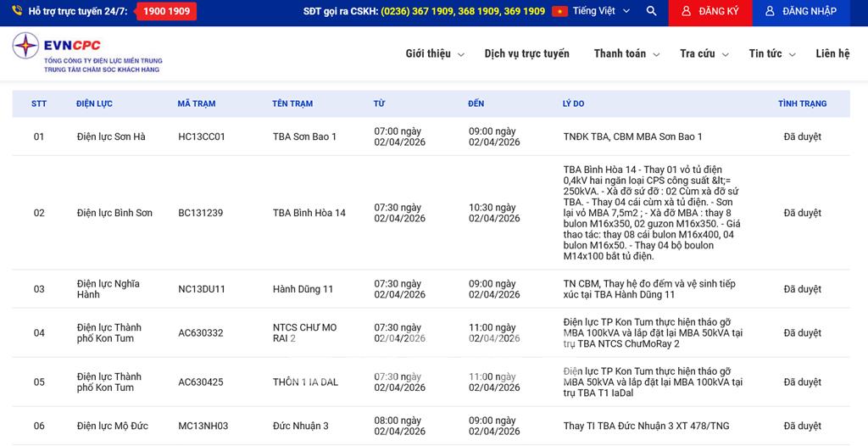868x446 pixels.
Task: Expand the Giới thiệu menu
Action: point(434,53)
